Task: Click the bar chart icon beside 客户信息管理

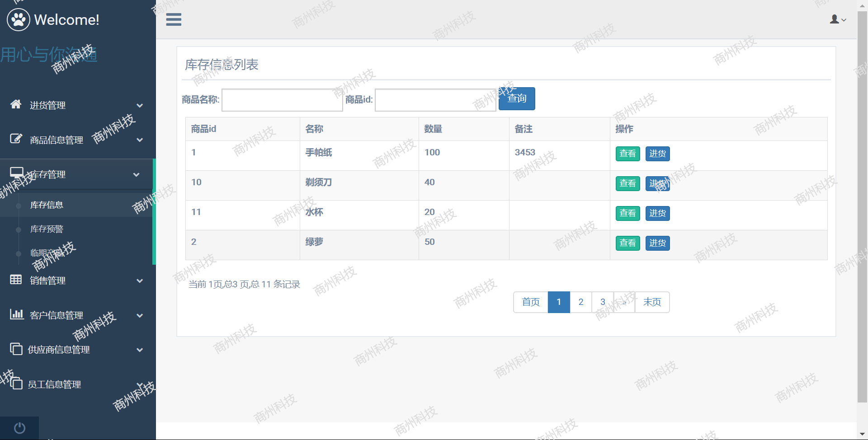Action: 17,314
